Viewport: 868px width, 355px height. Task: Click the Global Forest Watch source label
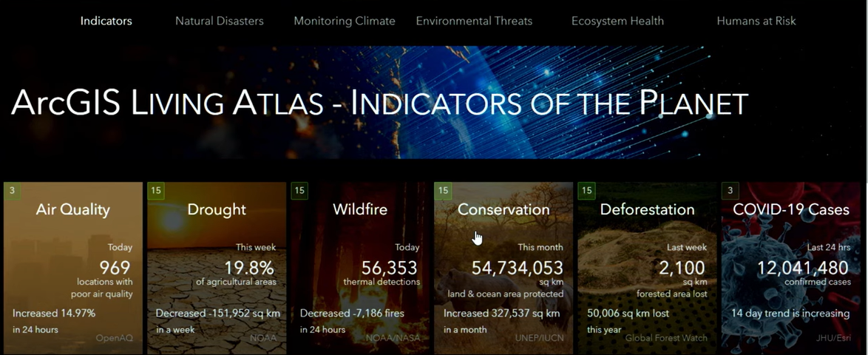[666, 338]
